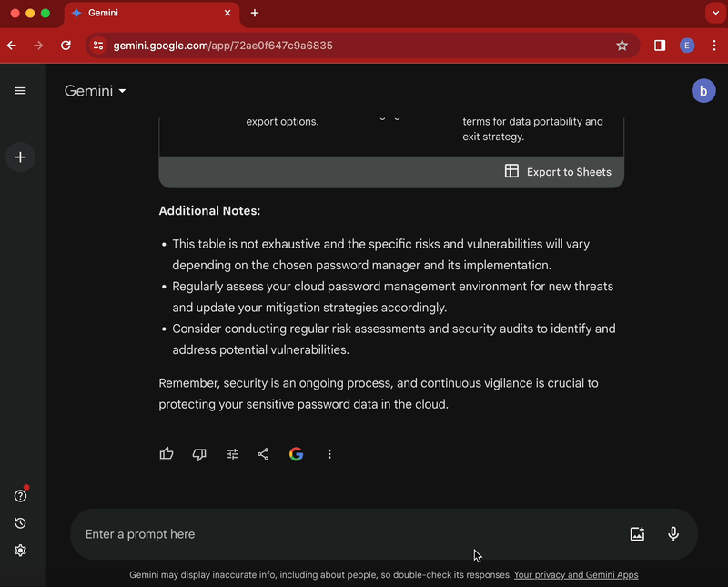View site information icon in address bar
This screenshot has width=728, height=587.
point(98,45)
